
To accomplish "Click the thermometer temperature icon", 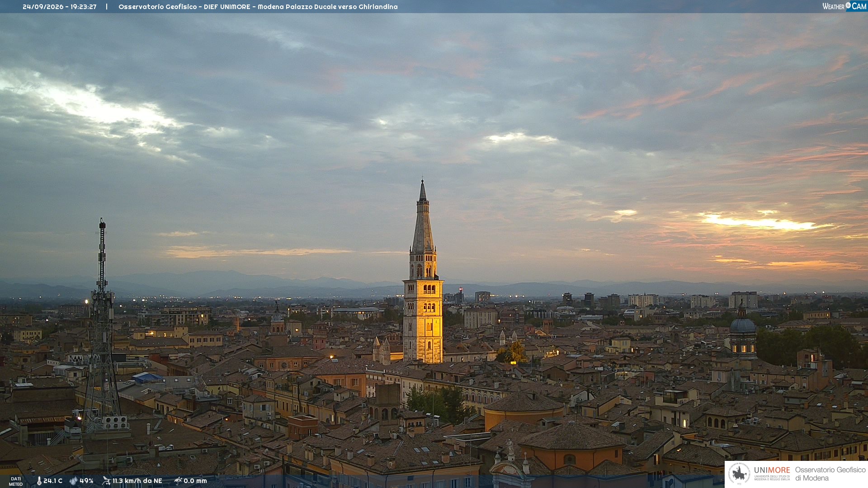I will coord(39,481).
